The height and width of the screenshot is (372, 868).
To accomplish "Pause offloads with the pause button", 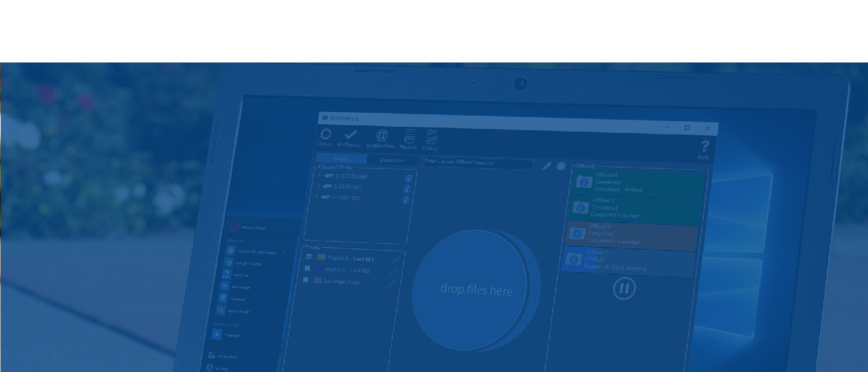I will tap(624, 289).
